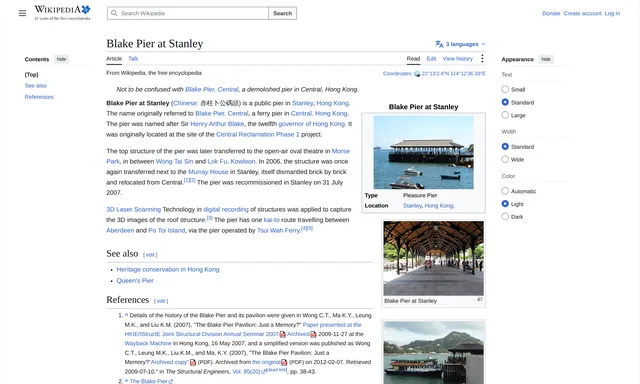Open the kai-to link

(271, 220)
